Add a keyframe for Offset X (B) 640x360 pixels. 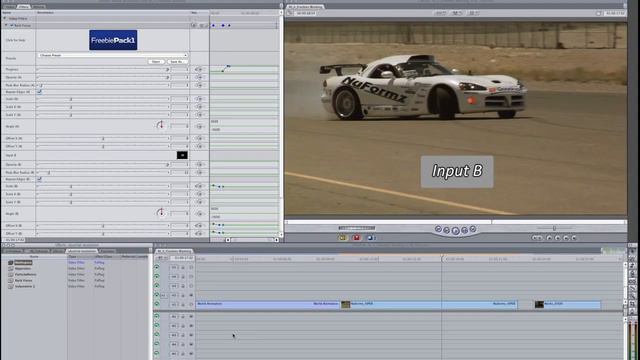(200, 226)
